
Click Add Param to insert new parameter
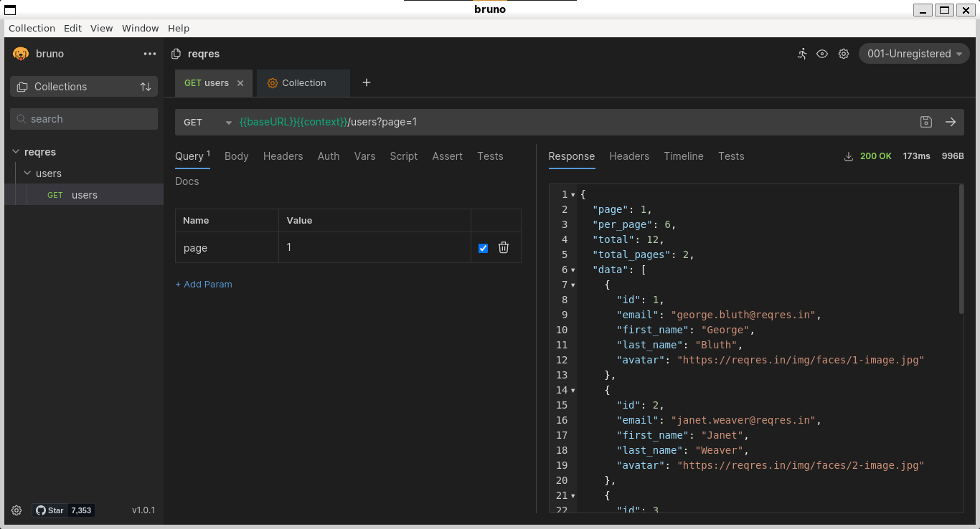pos(204,284)
